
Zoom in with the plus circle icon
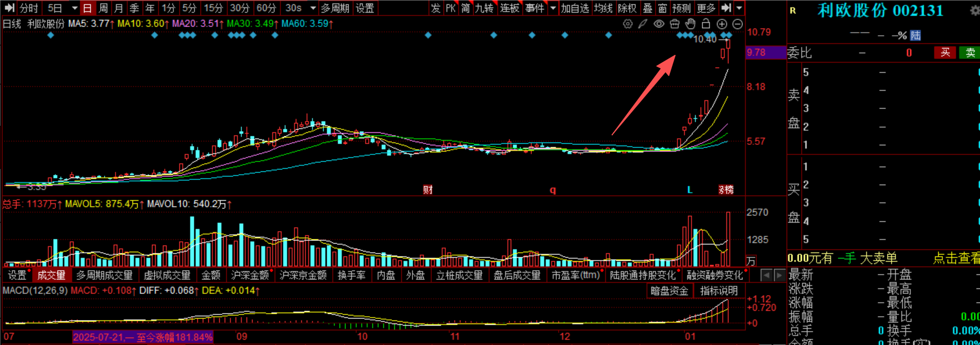click(x=722, y=24)
